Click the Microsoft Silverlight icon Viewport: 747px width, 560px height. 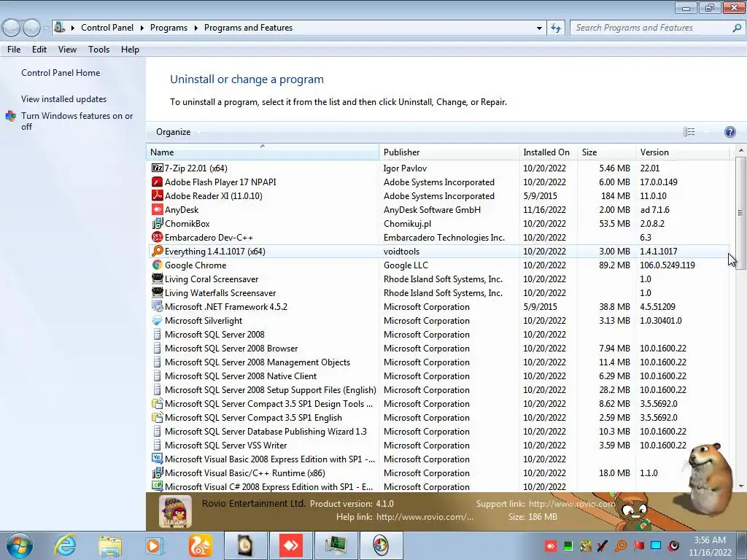[158, 321]
